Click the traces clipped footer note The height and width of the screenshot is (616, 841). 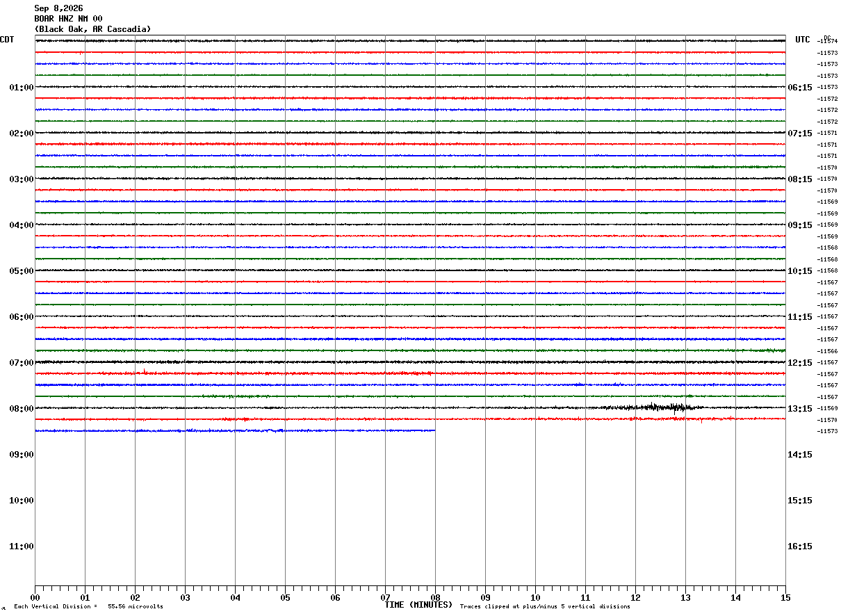(545, 606)
